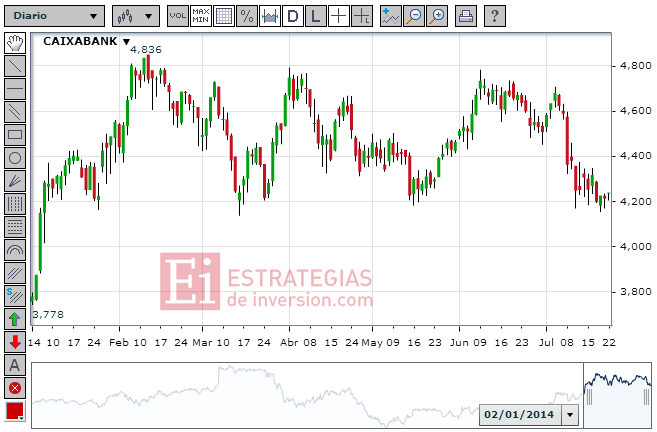Screen dimensions: 657x432
Task: Grab the right range handle in overview
Action: [x=646, y=397]
